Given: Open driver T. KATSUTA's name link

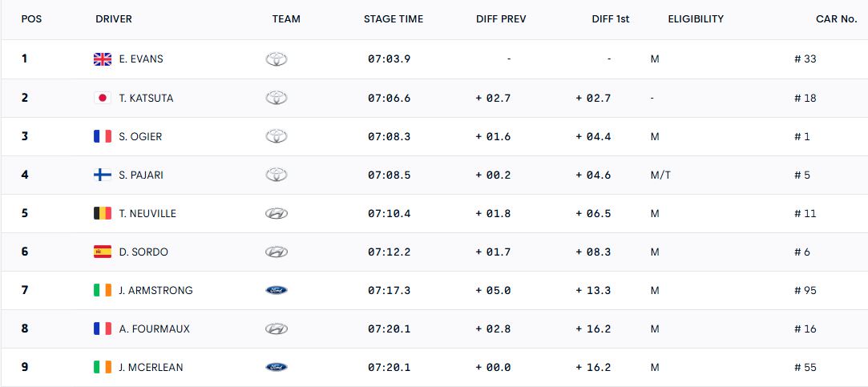Looking at the screenshot, I should pyautogui.click(x=146, y=98).
